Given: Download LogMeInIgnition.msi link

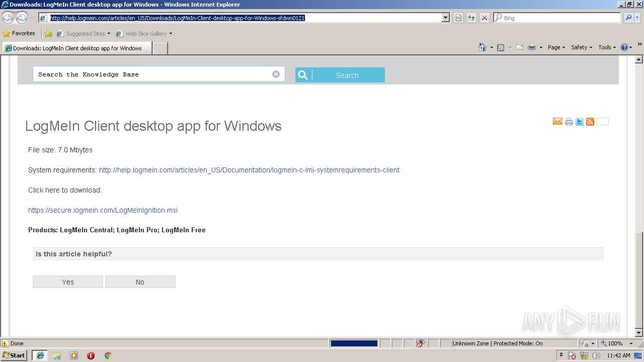Looking at the screenshot, I should click(x=103, y=210).
